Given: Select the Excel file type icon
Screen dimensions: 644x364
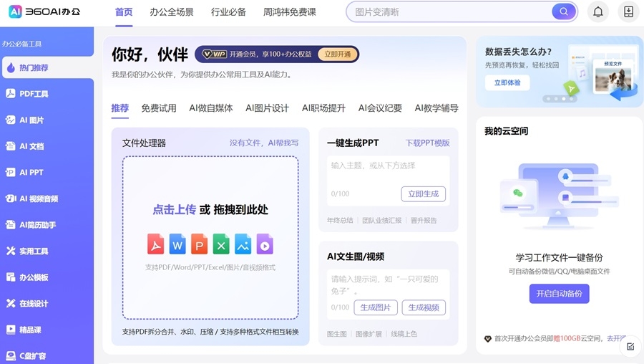Looking at the screenshot, I should 221,244.
